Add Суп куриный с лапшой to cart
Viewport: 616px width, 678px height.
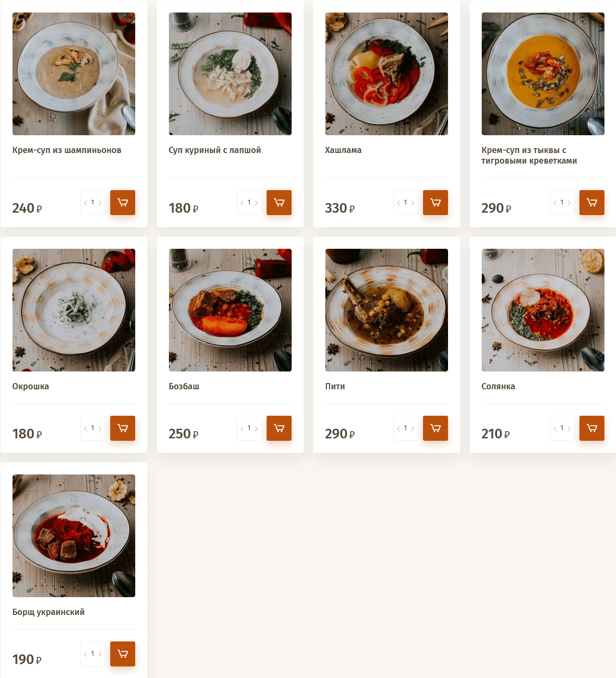tap(279, 203)
